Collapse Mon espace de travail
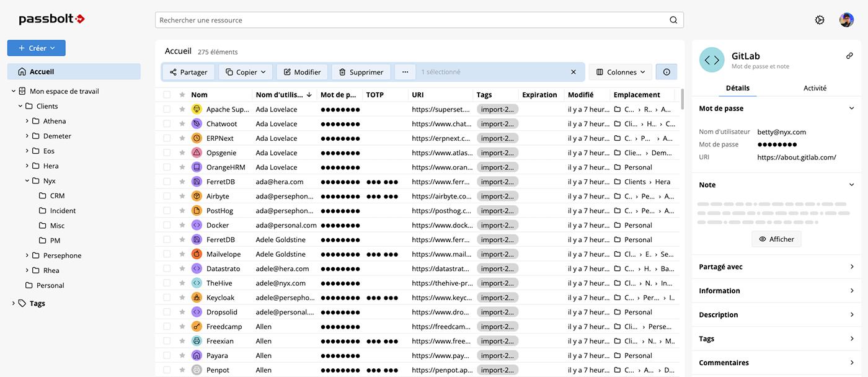The width and height of the screenshot is (868, 377). [x=14, y=91]
